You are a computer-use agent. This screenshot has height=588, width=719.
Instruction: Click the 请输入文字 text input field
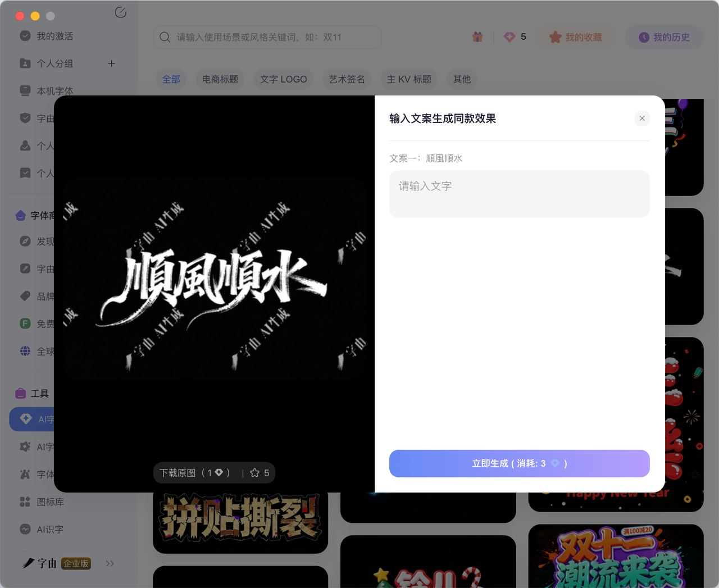coord(519,194)
